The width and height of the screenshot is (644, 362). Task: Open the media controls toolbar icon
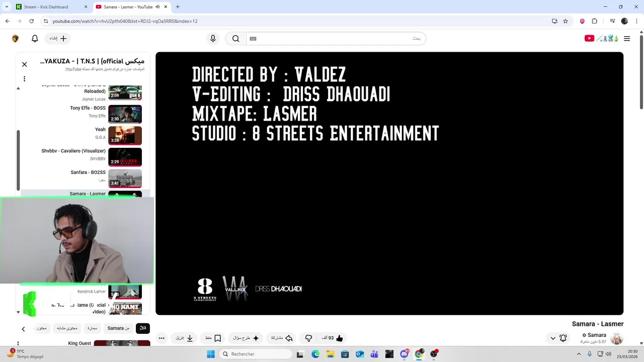click(612, 21)
